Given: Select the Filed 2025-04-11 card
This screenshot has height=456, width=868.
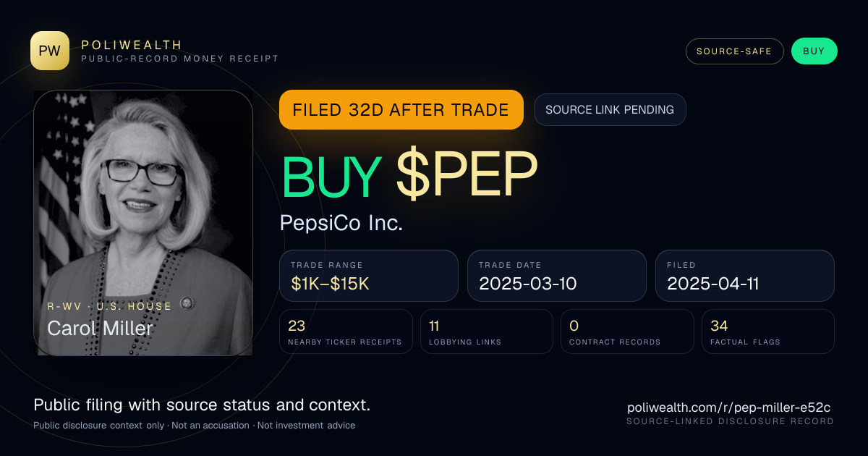Looking at the screenshot, I should tap(745, 276).
